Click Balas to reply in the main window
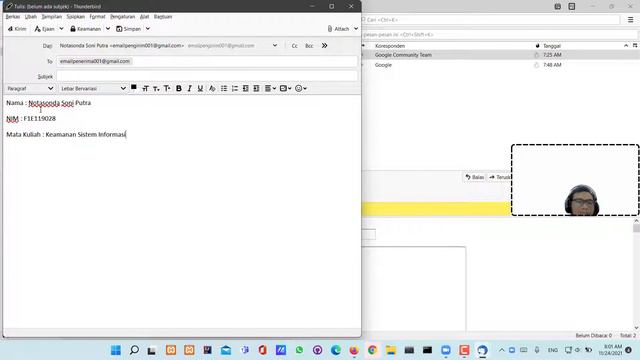This screenshot has height=360, width=640. coord(474,177)
